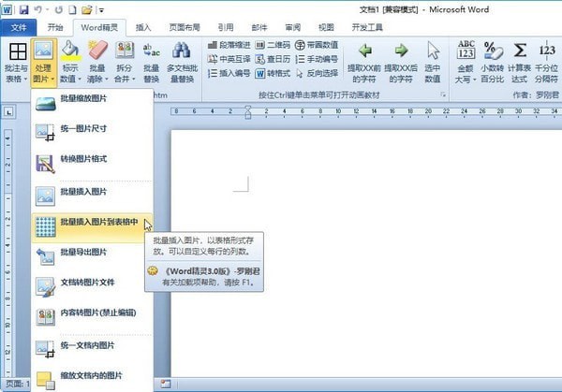
Task: Click the 查日历 calendar button
Action: coord(273,59)
